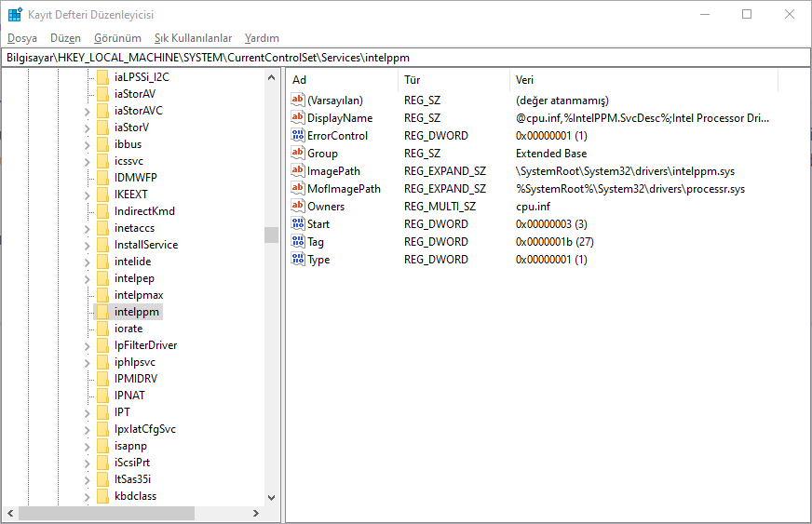
Task: Select the Owners multi-string value icon
Action: coord(298,206)
